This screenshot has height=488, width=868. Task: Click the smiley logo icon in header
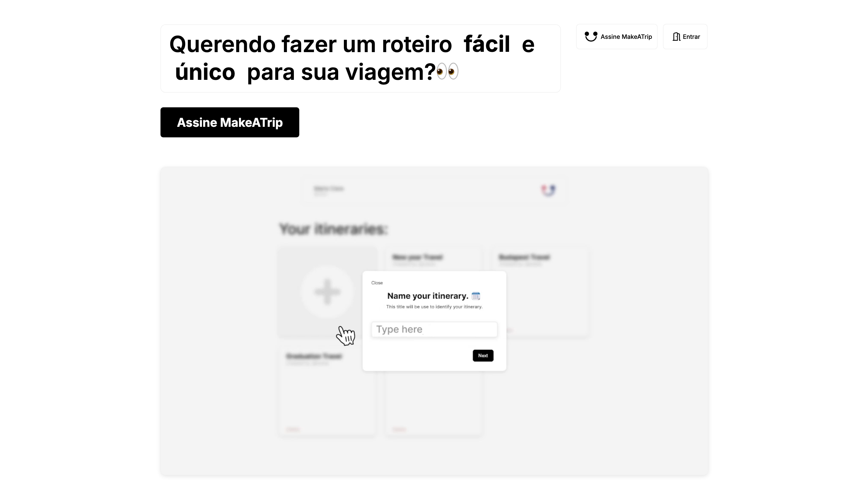click(x=591, y=36)
